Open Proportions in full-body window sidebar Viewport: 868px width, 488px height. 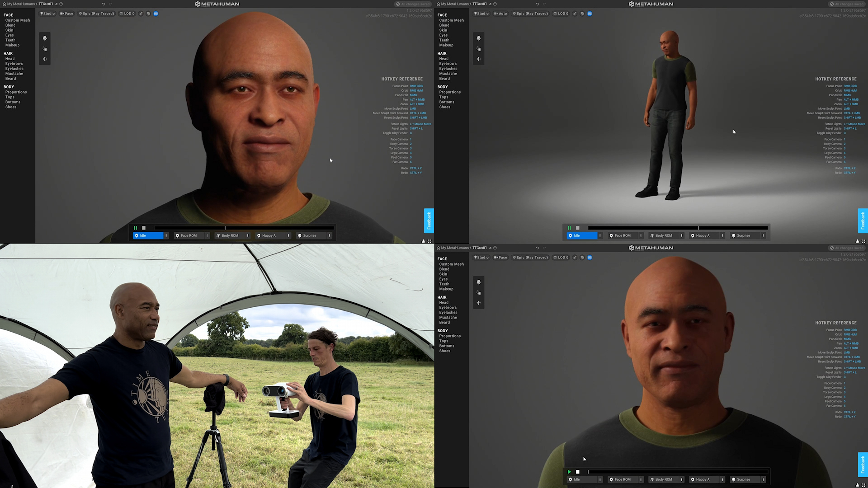point(450,92)
